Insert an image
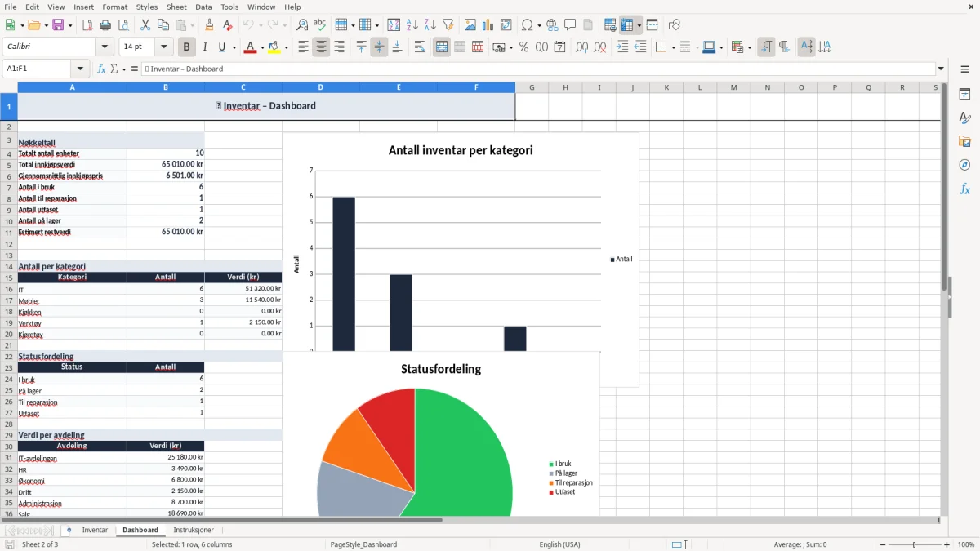The image size is (980, 551). coord(470,25)
